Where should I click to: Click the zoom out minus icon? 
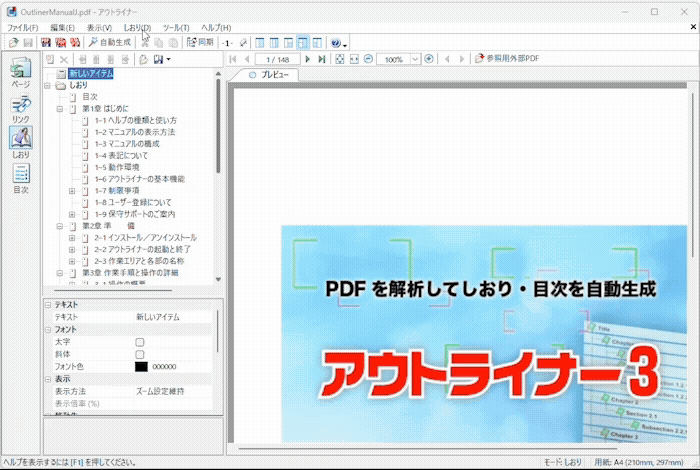point(369,59)
